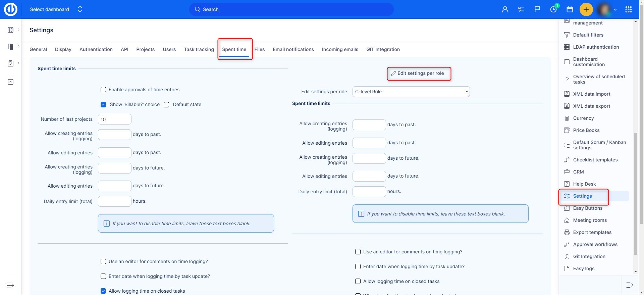Click the task list icon in header
Screen dimensions: 644x295
point(521,9)
